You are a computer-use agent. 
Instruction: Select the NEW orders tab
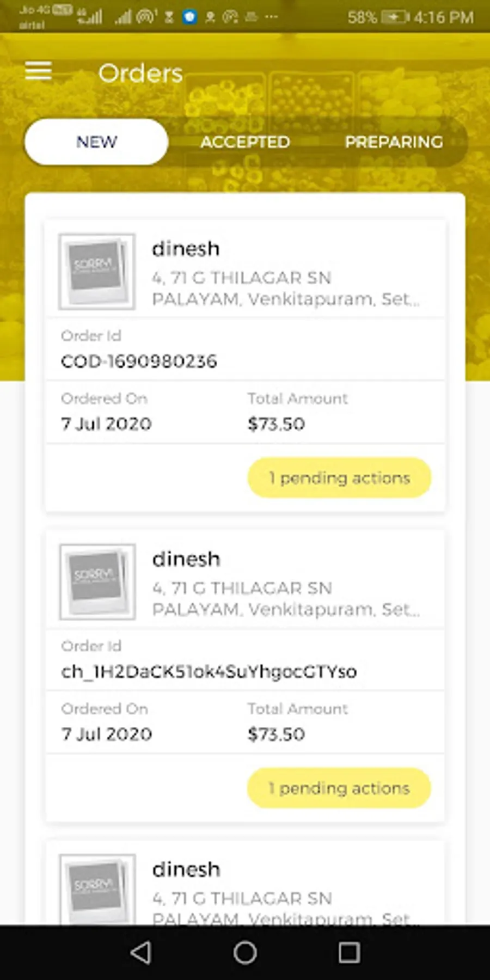pyautogui.click(x=96, y=142)
